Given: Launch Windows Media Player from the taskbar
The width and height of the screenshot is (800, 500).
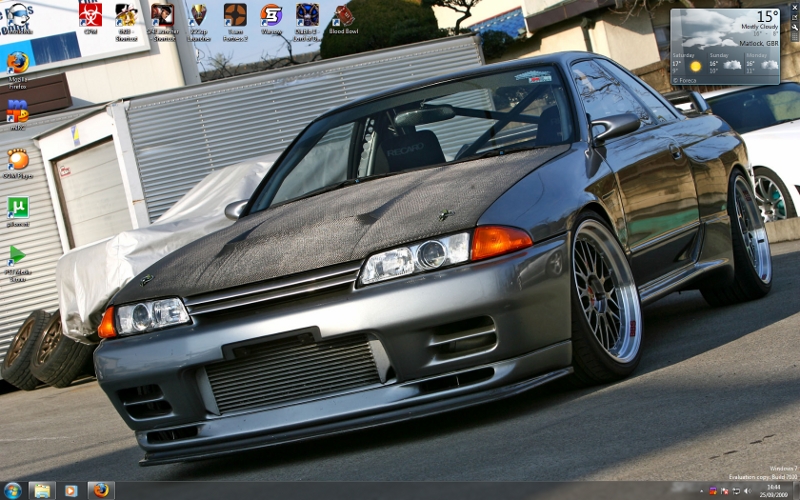Looking at the screenshot, I should (71, 490).
